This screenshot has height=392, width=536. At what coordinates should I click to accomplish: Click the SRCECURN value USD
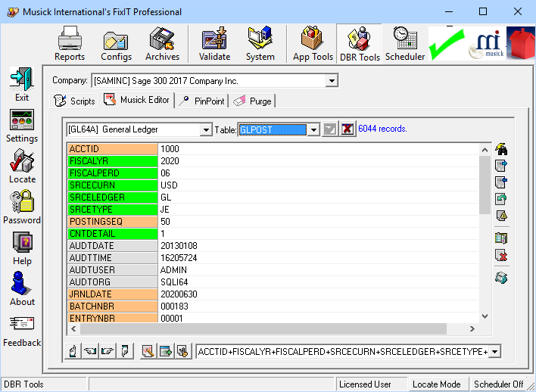[x=169, y=185]
